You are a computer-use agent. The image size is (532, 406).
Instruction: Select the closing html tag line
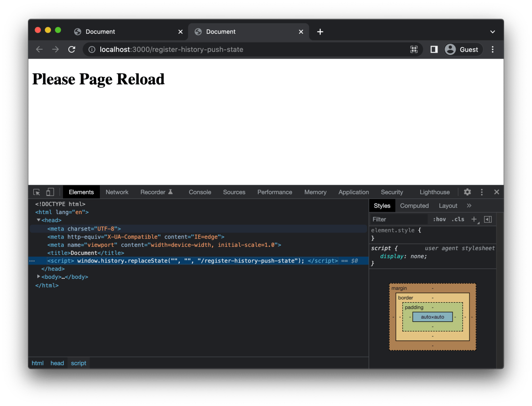point(47,286)
